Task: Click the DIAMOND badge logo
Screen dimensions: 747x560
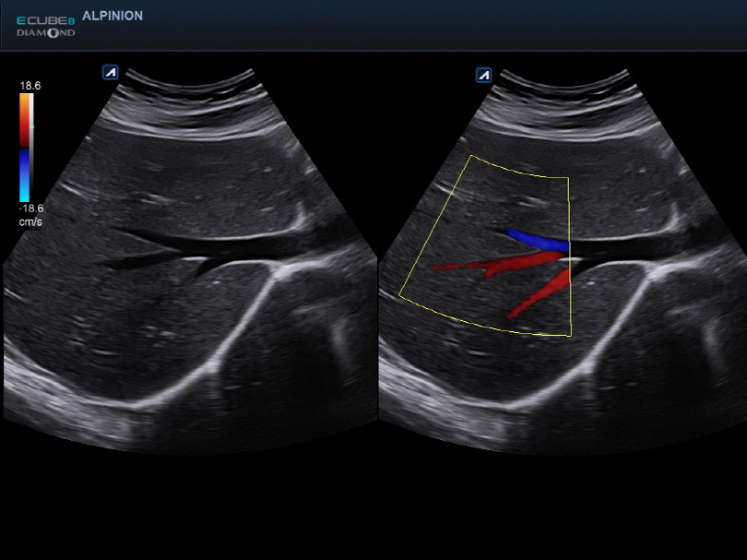Action: pyautogui.click(x=44, y=32)
